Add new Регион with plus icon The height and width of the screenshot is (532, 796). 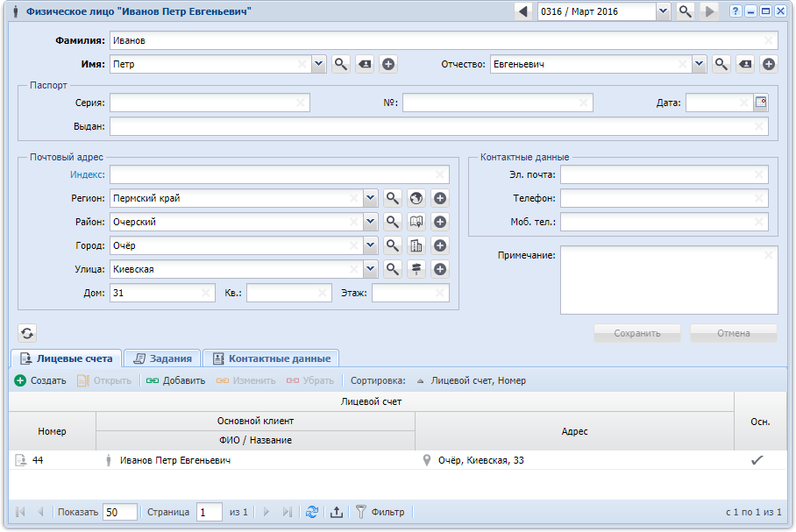point(440,198)
